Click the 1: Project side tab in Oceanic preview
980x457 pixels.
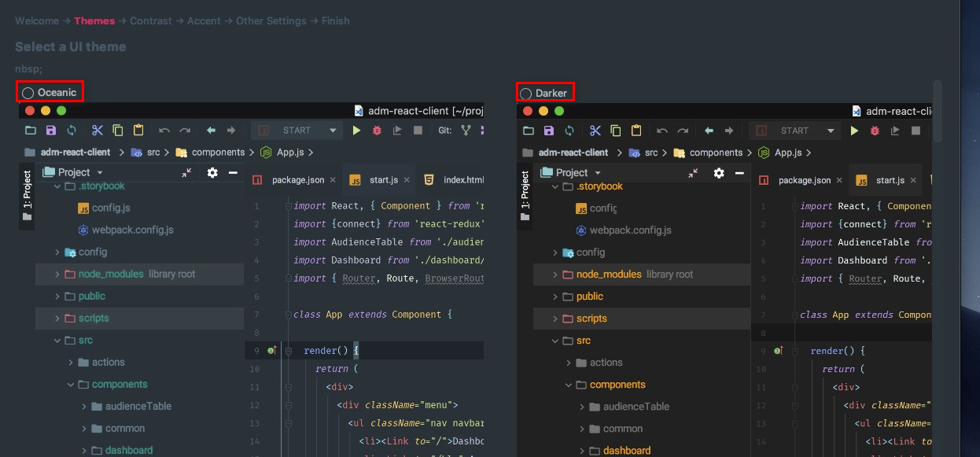tap(28, 195)
